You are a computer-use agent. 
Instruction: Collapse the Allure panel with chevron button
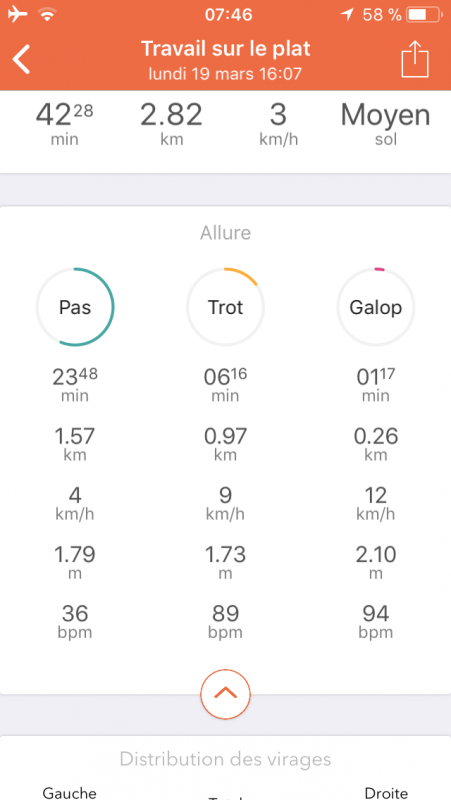(226, 694)
